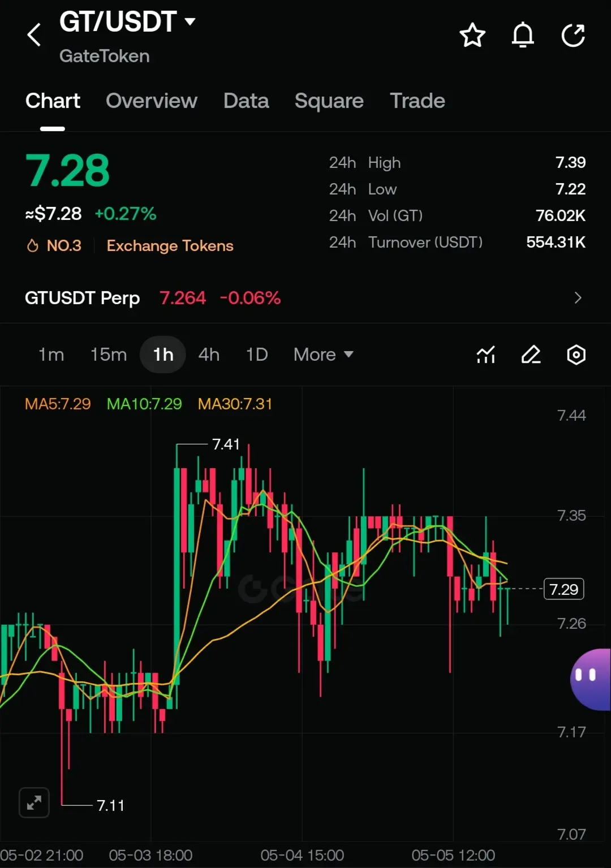Open the Exchange Tokens category link
The image size is (611, 868).
click(x=170, y=245)
